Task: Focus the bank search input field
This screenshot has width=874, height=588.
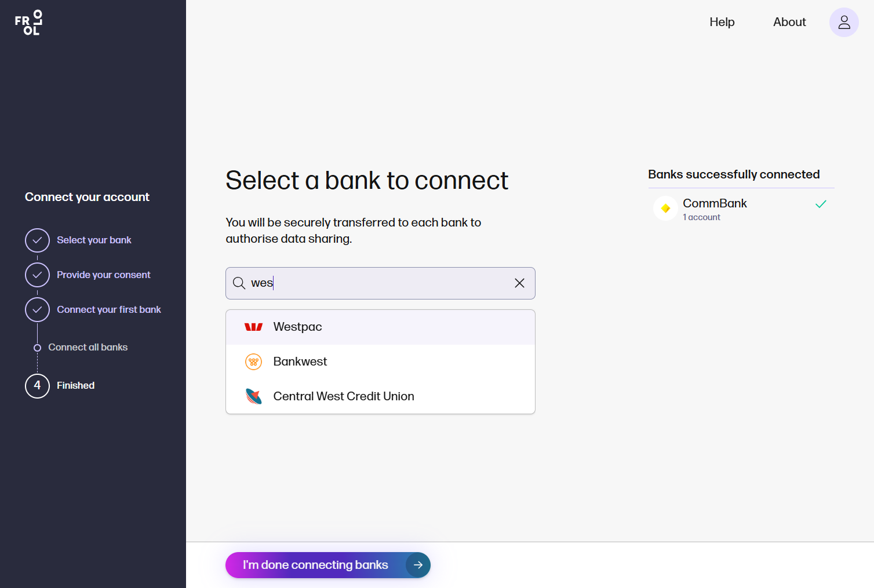Action: (x=380, y=283)
